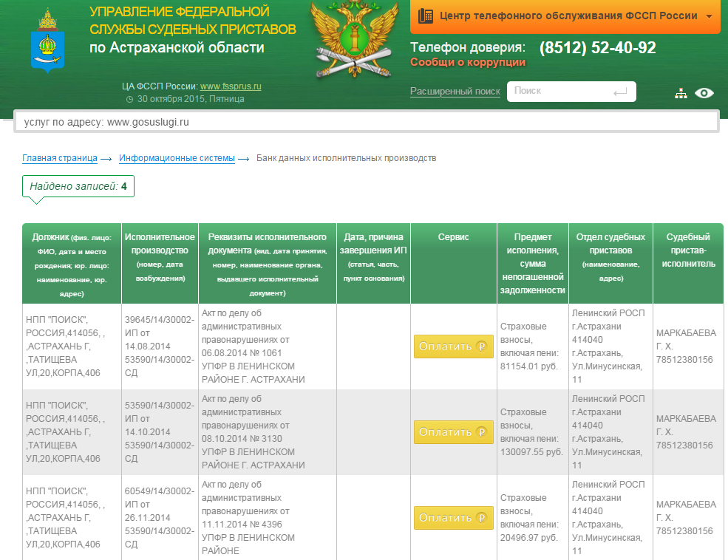The width and height of the screenshot is (728, 560).
Task: Select the 60549/14/30002-ИП case cell
Action: [160, 518]
